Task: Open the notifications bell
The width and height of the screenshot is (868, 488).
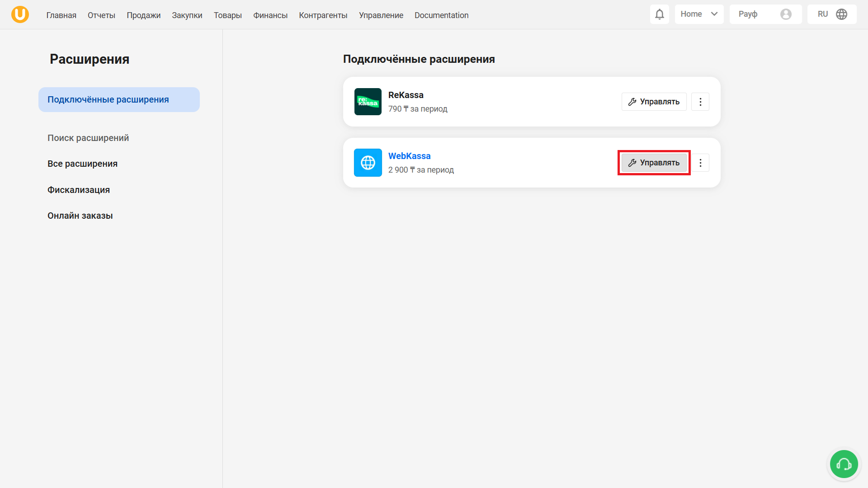Action: pyautogui.click(x=660, y=14)
